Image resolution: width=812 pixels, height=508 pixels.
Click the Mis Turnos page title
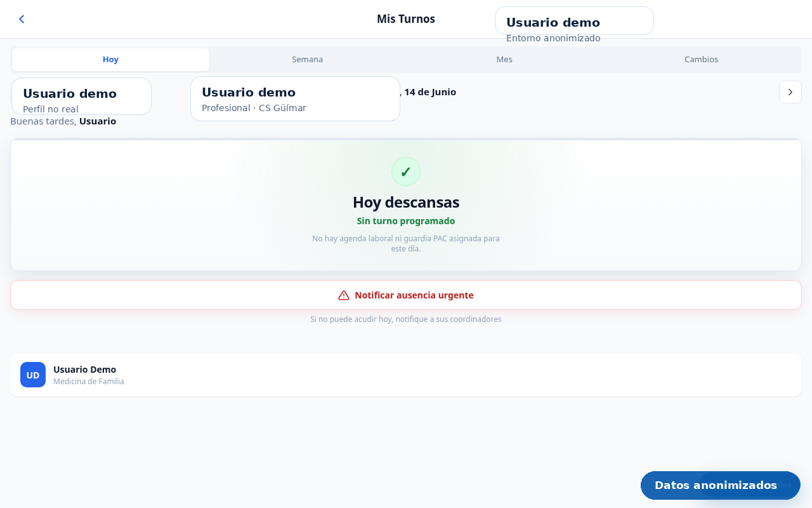point(406,19)
